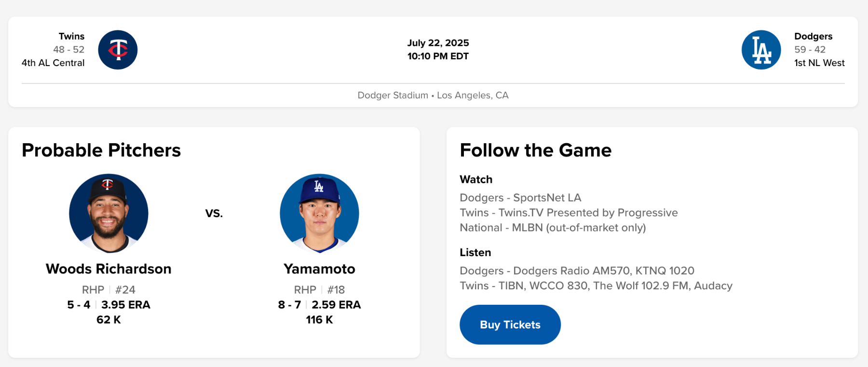Click the July 22, 2025 game date
The image size is (868, 367).
(438, 43)
